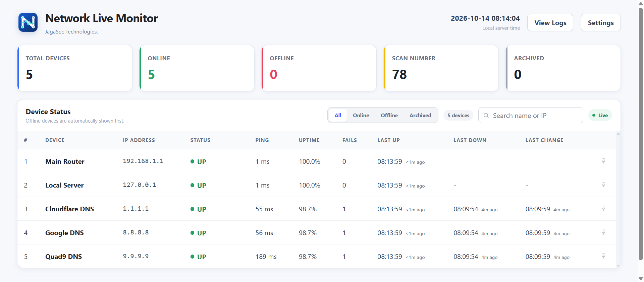Click the Online count card
The height and width of the screenshot is (282, 644).
click(197, 68)
